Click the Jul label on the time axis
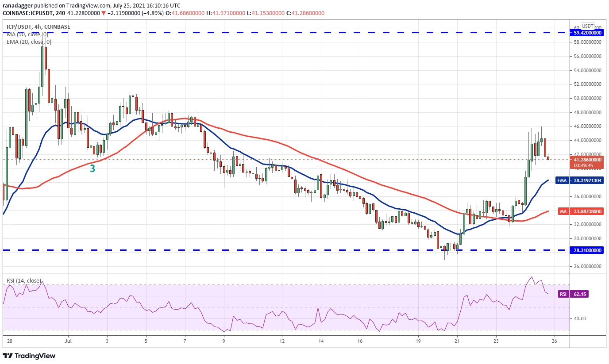Viewport: 609px width, 364px height. [68, 341]
